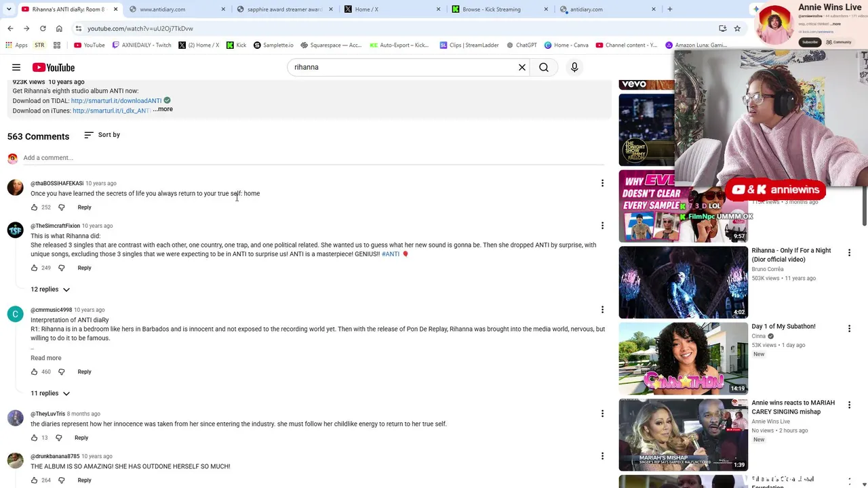Open action menu for @cmrmusic4998 comment
The image size is (868, 488).
point(602,310)
